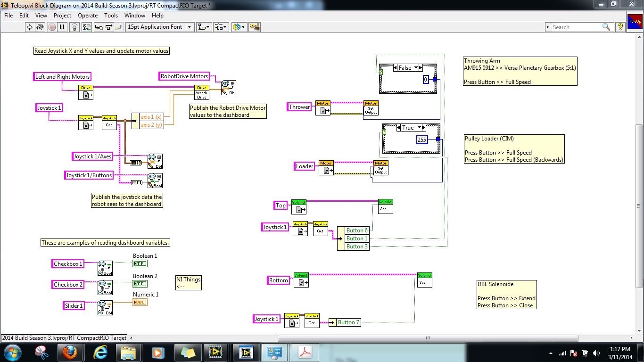
Task: Toggle the Pause button
Action: click(62, 27)
